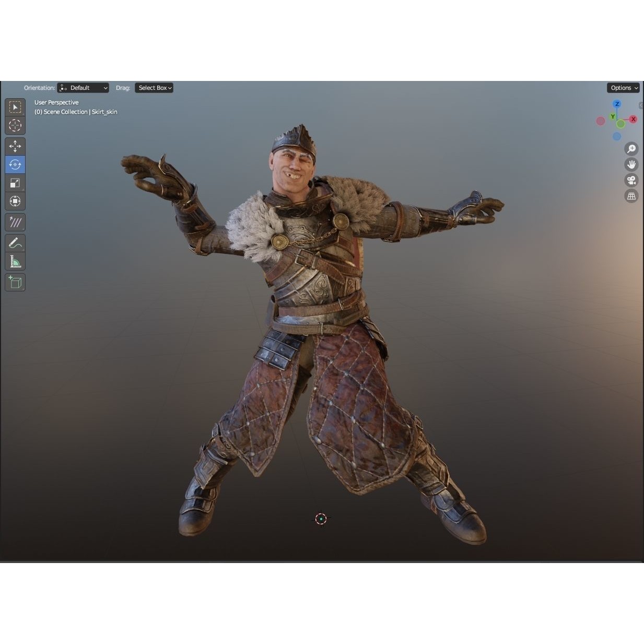This screenshot has height=644, width=644.
Task: Select the Transform tool
Action: pos(15,201)
